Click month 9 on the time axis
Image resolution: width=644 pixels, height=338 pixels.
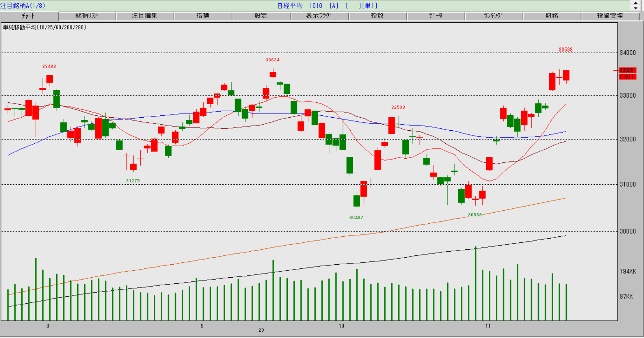(202, 326)
